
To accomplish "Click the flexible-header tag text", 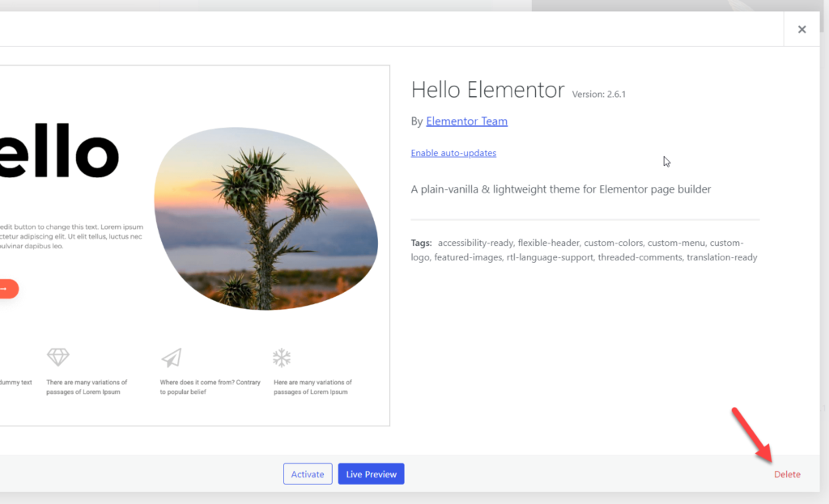I will [548, 243].
